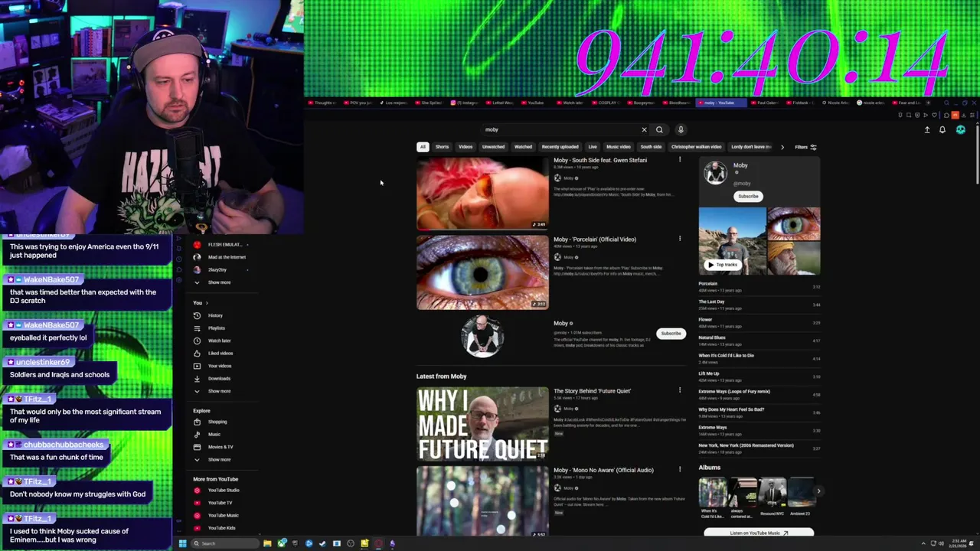Select the All filter chip
The image size is (980, 551).
422,147
